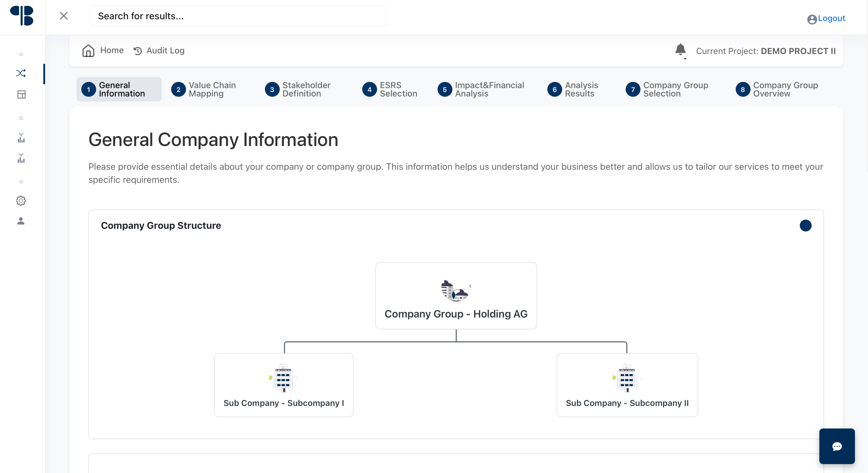Open the chat support bubble
This screenshot has width=868, height=473.
click(837, 446)
